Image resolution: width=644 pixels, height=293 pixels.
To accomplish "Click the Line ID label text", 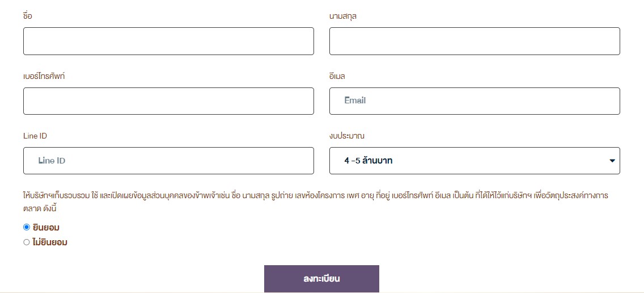I will coord(35,136).
